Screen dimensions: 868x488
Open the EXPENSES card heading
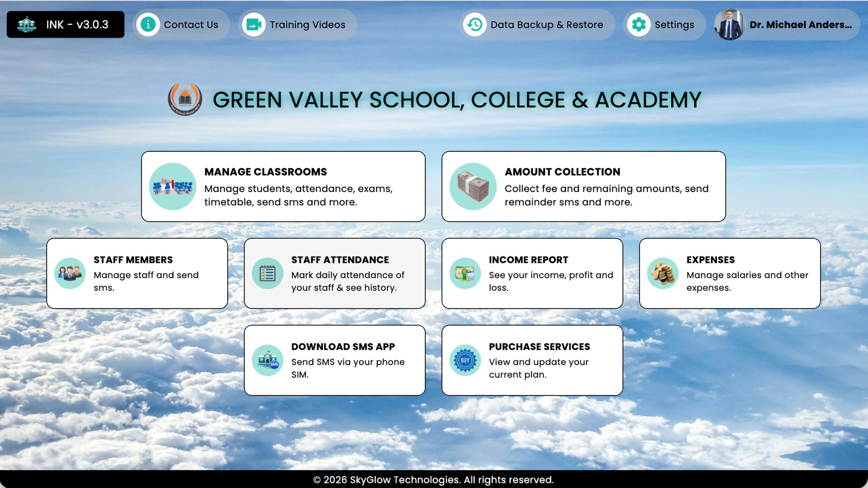tap(710, 260)
